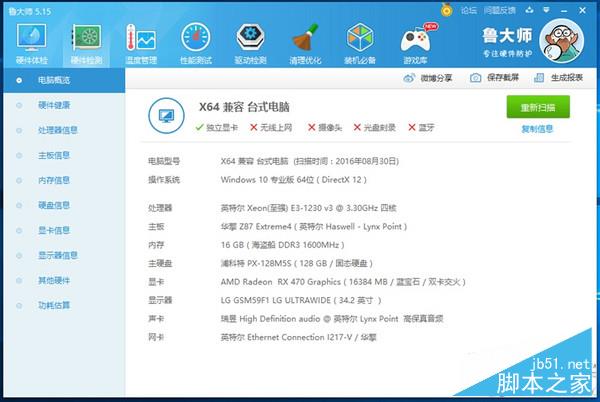600x402 pixels.
Task: Open the 硬件体检 hardware checkup module
Action: (x=32, y=44)
